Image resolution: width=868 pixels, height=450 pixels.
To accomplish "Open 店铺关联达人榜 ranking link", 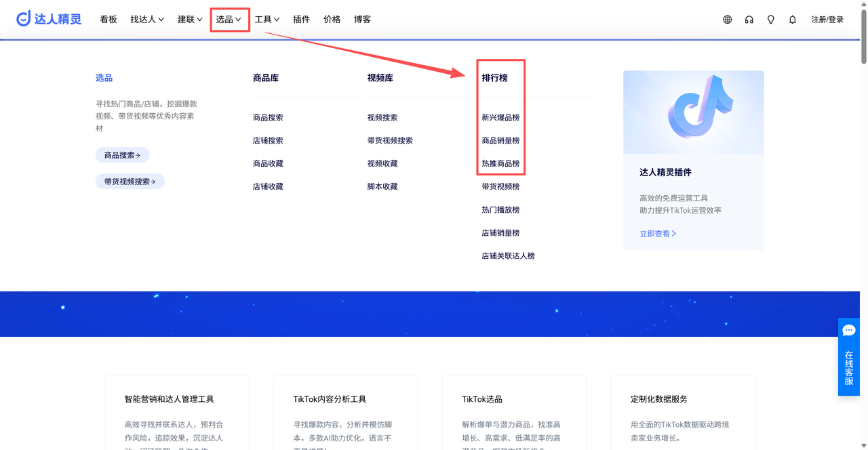I will (508, 256).
